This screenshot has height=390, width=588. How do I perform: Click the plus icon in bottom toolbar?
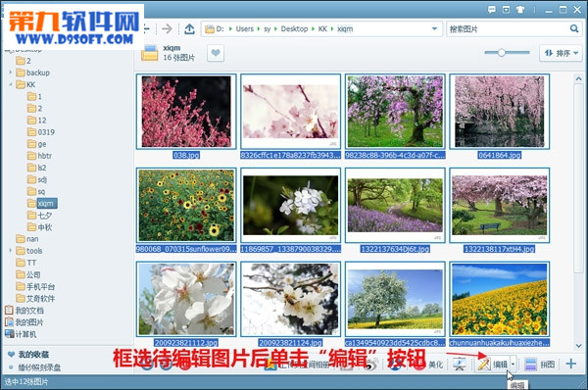(x=570, y=364)
